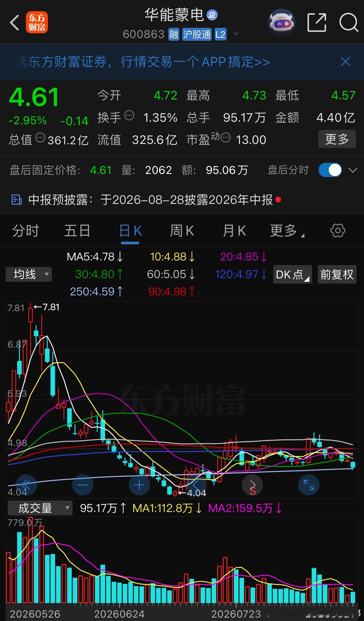Tap the 250:4.59 moving average value
The width and height of the screenshot is (364, 621).
click(97, 291)
